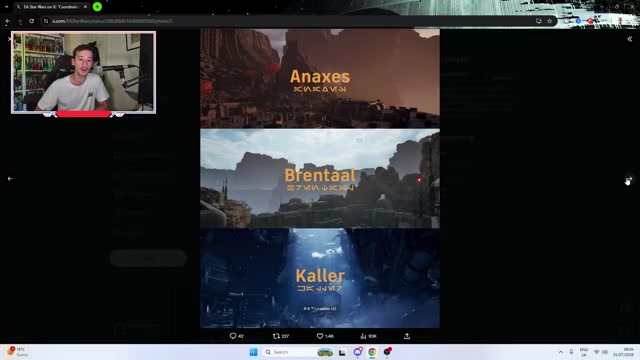Focus the x.com address bar URL

pyautogui.click(x=112, y=21)
